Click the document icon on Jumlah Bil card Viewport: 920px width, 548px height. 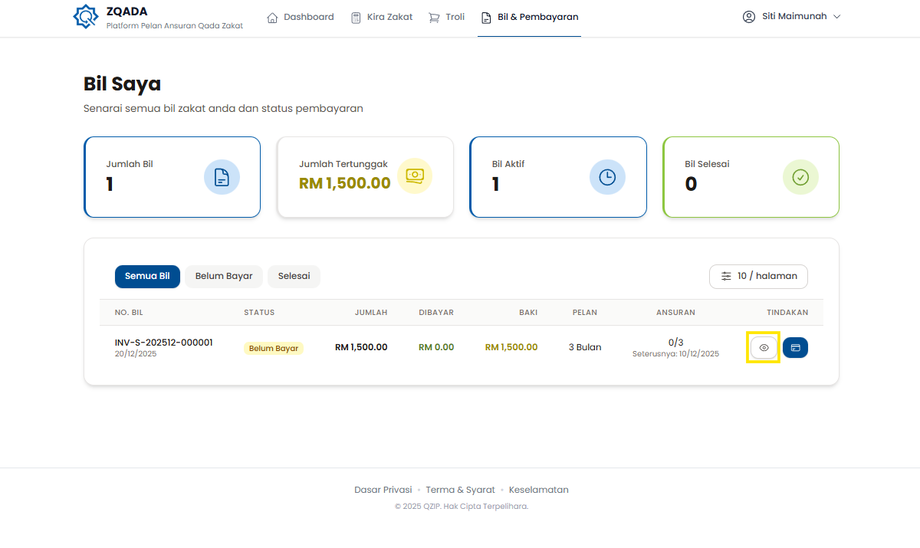click(x=222, y=177)
